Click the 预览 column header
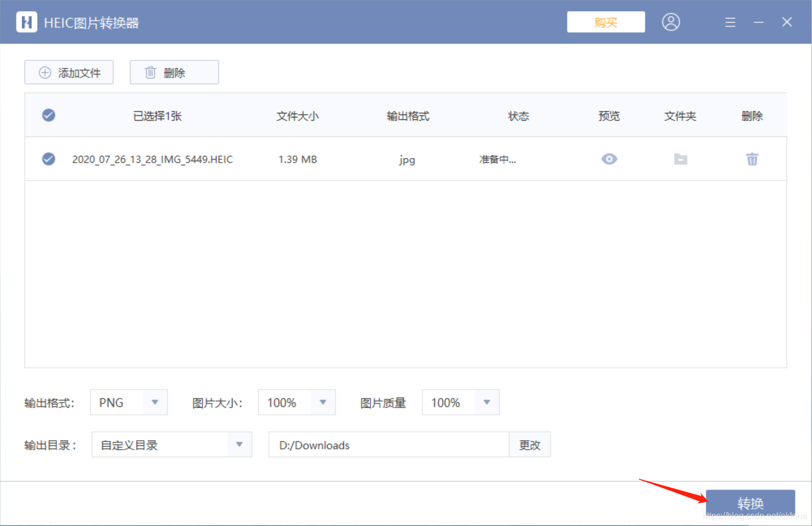The image size is (812, 526). pyautogui.click(x=609, y=116)
